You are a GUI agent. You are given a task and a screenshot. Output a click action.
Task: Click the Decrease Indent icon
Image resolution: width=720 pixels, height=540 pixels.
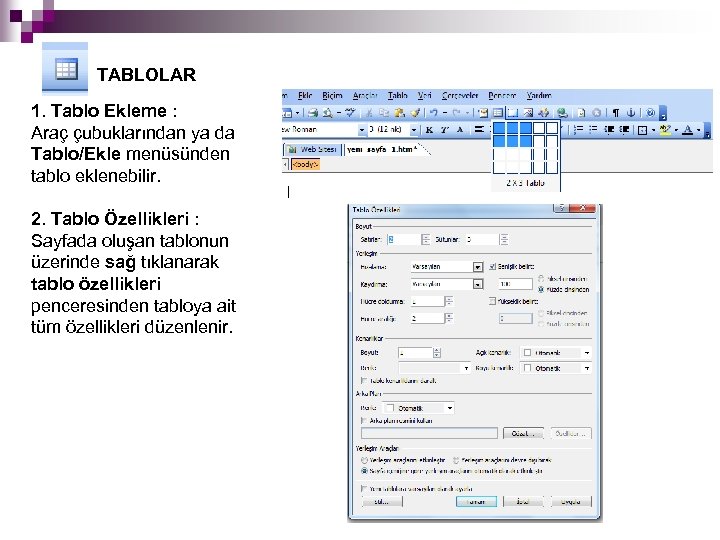point(609,130)
